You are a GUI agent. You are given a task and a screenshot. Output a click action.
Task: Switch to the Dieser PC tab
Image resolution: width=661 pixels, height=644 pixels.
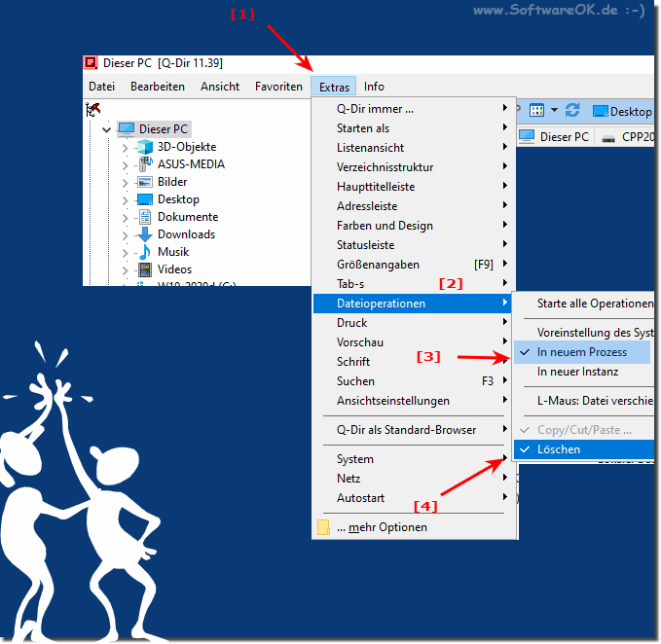(555, 137)
